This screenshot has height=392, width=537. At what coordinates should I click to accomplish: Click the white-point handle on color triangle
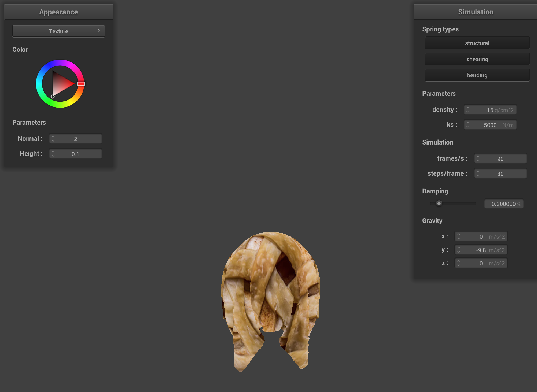click(53, 97)
